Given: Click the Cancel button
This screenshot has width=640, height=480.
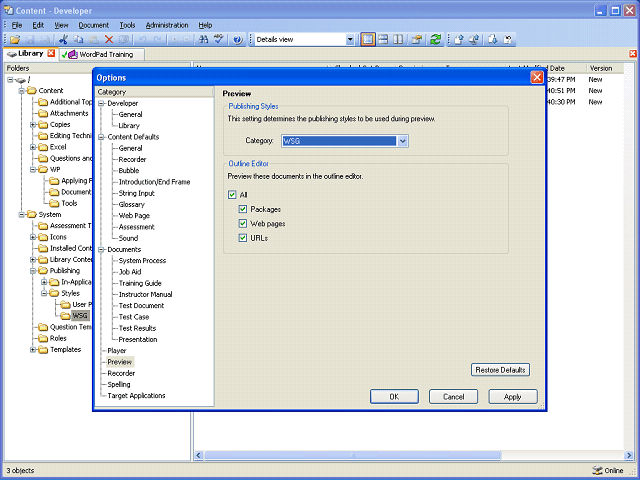Looking at the screenshot, I should pyautogui.click(x=453, y=396).
